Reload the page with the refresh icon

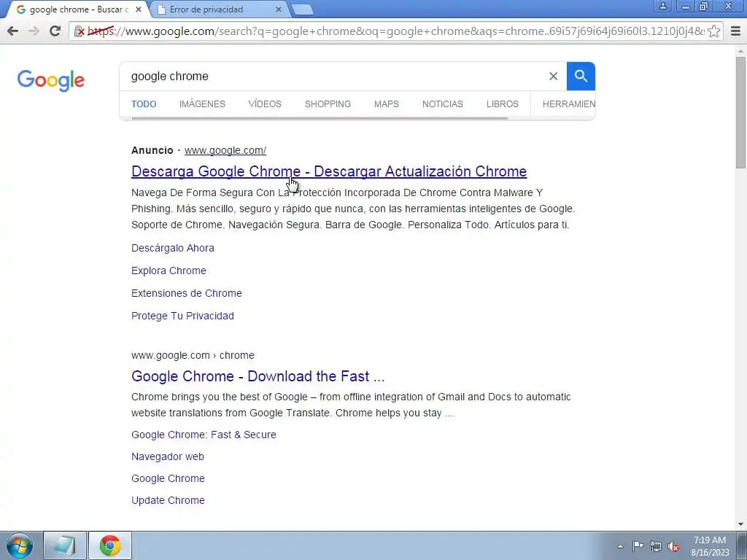click(x=55, y=31)
